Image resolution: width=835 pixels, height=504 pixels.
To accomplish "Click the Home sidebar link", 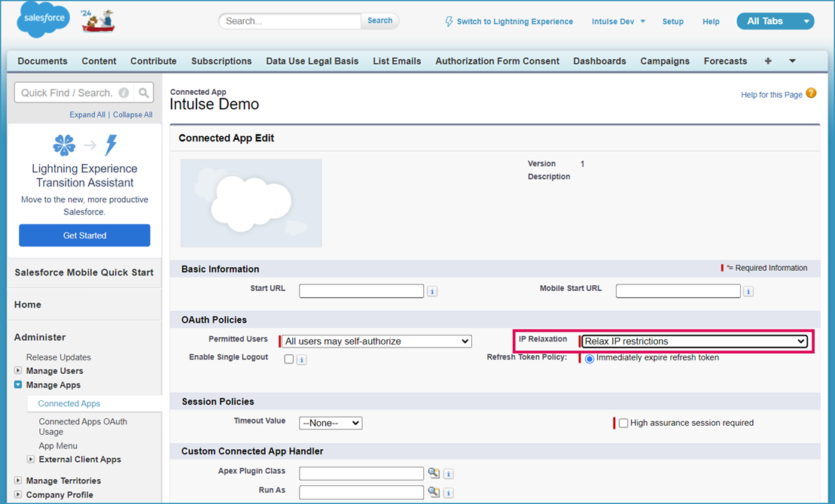I will 28,305.
